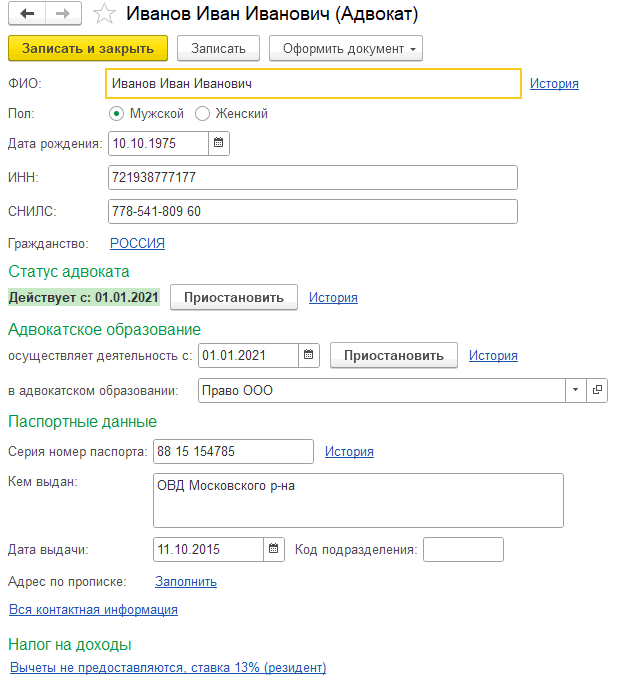Click the back navigation arrow

click(27, 15)
